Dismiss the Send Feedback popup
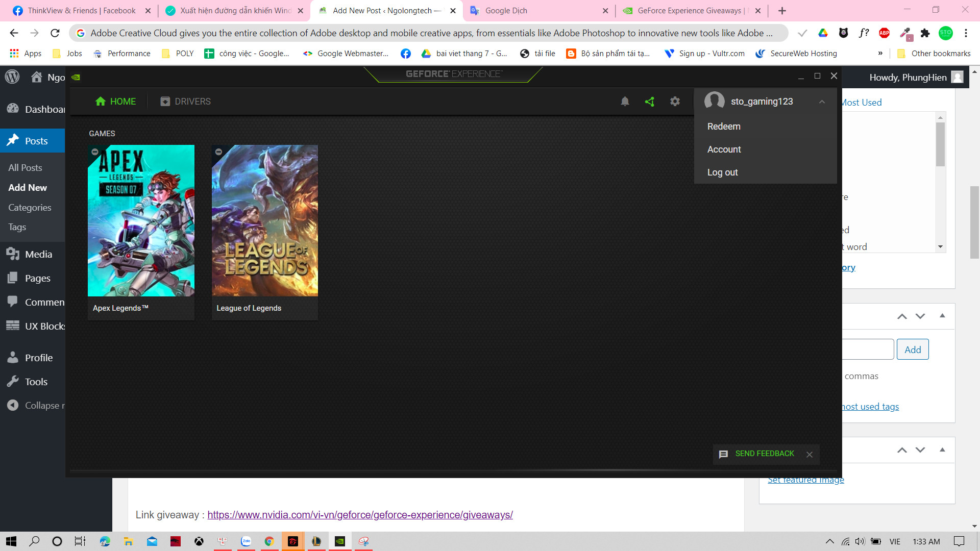 point(810,455)
